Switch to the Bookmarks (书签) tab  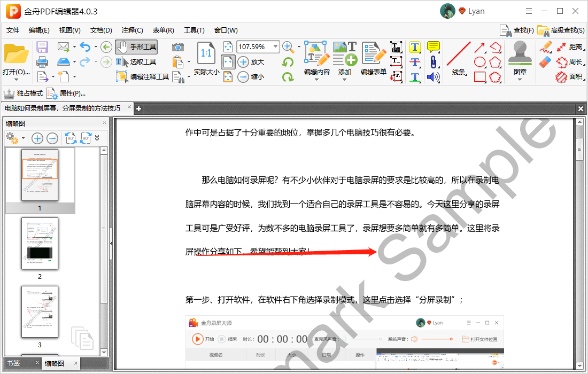[14, 363]
